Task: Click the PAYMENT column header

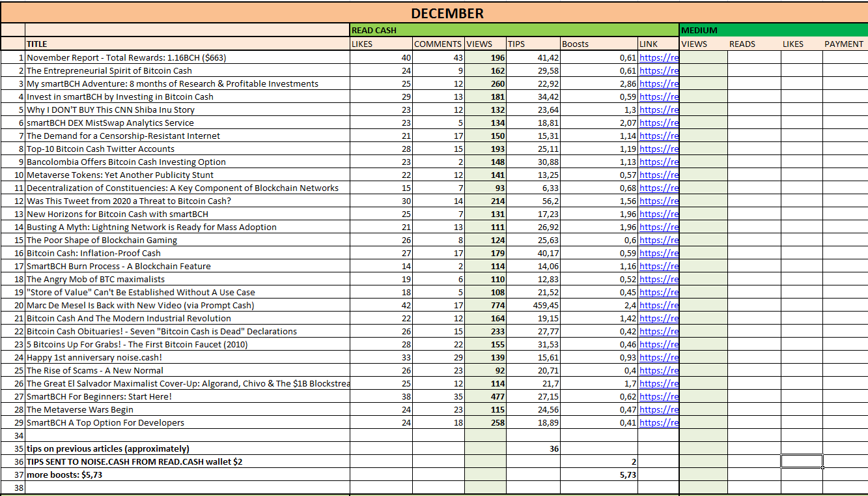Action: (x=845, y=44)
